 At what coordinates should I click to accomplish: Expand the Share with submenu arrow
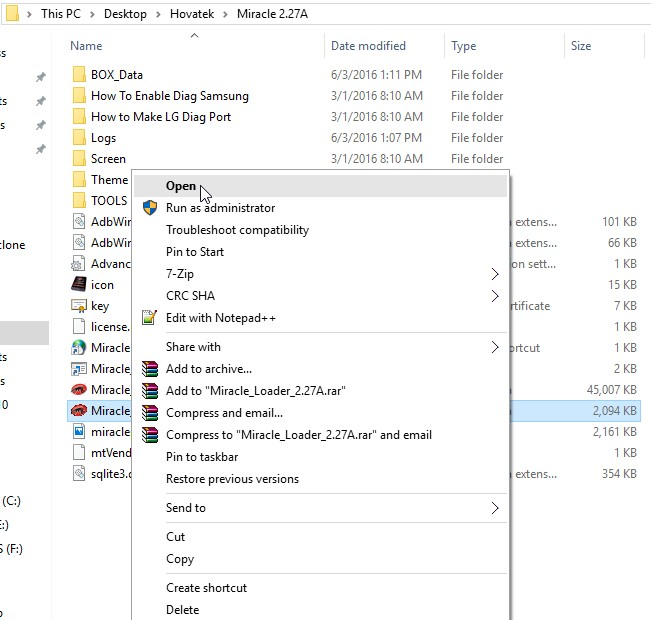click(494, 347)
